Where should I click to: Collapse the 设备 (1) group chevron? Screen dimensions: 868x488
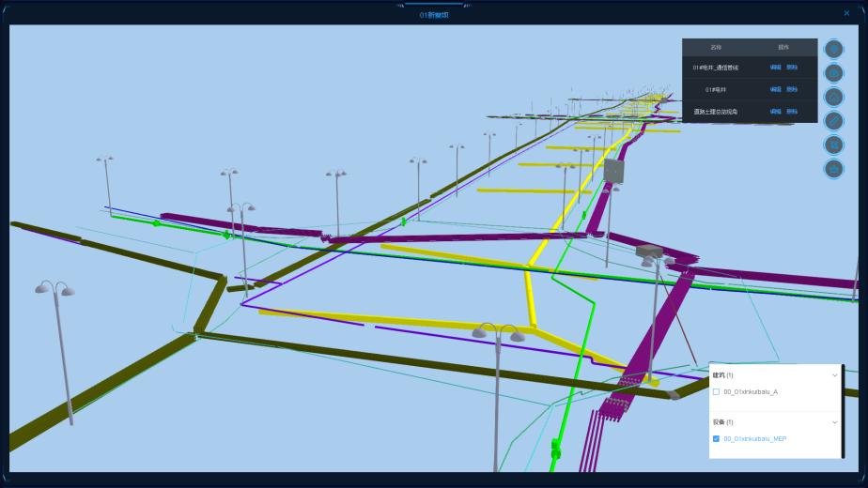(x=834, y=422)
